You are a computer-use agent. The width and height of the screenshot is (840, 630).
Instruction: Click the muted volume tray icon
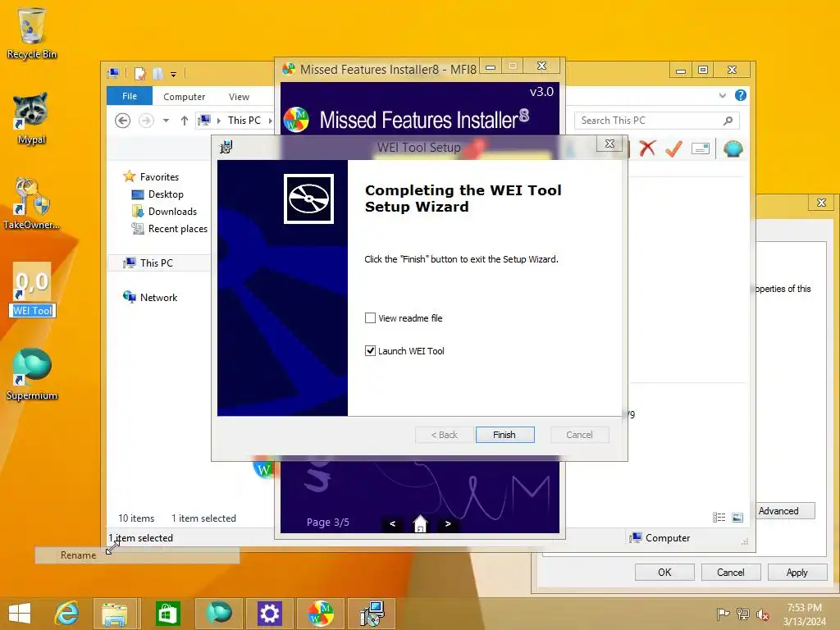[x=762, y=614]
